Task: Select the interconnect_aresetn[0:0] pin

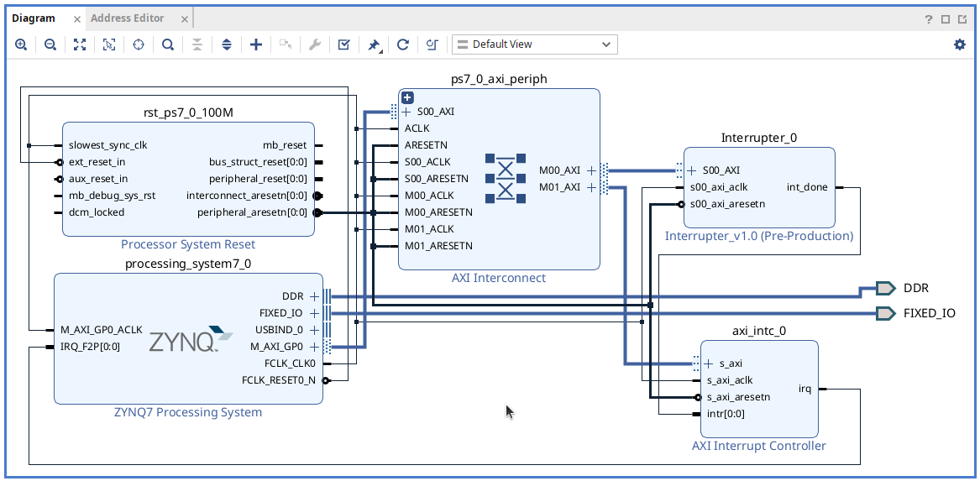Action: [246, 196]
